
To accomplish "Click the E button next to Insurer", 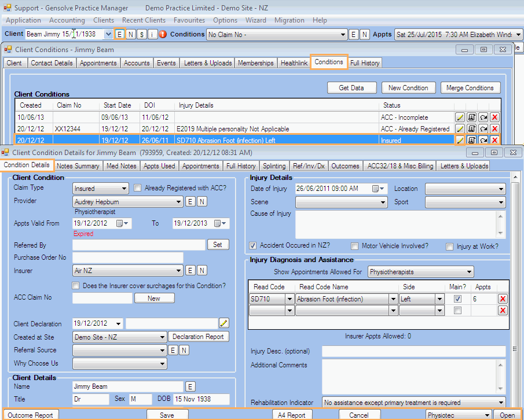I will pos(190,270).
